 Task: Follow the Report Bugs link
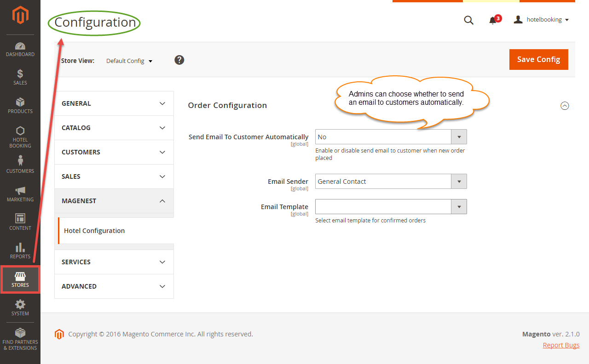[561, 345]
